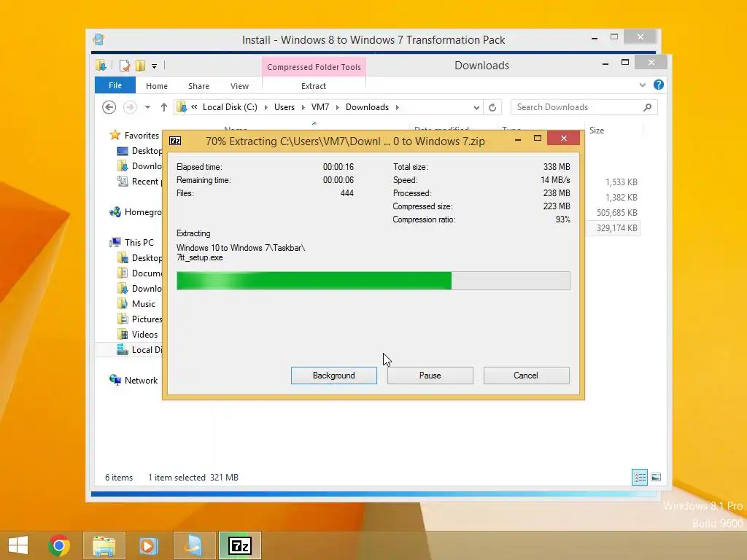
Task: Open explorer Help icon
Action: pos(659,85)
